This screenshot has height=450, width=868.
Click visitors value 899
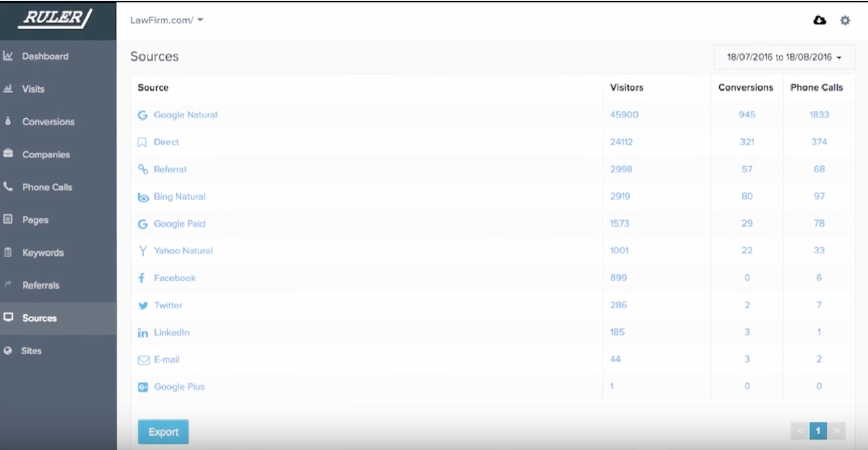click(x=618, y=278)
